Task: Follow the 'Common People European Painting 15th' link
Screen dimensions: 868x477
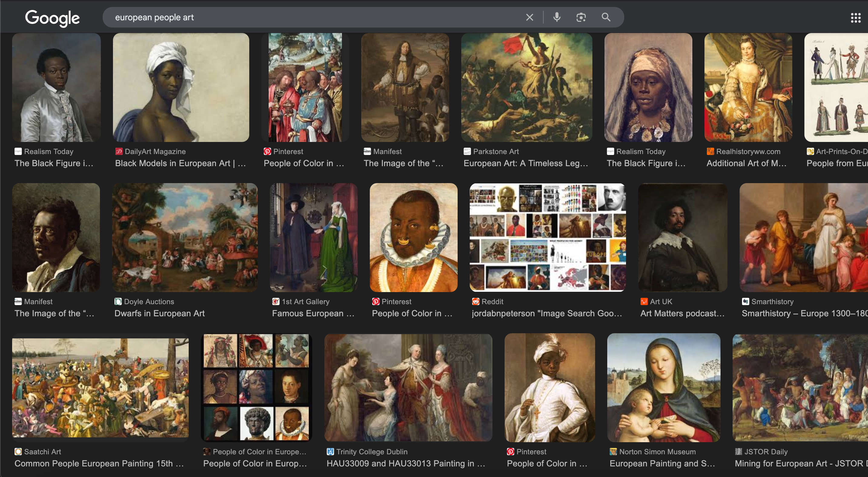Action: coord(99,464)
